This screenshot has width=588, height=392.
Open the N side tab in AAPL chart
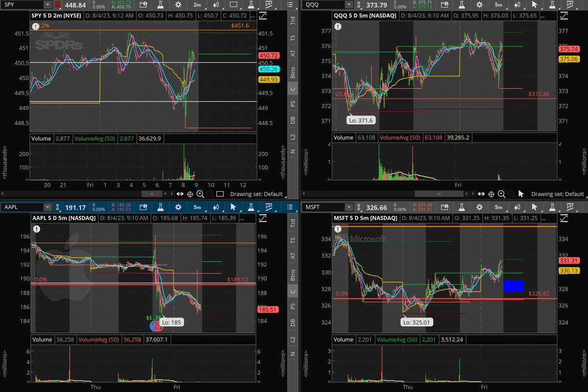pos(293,354)
